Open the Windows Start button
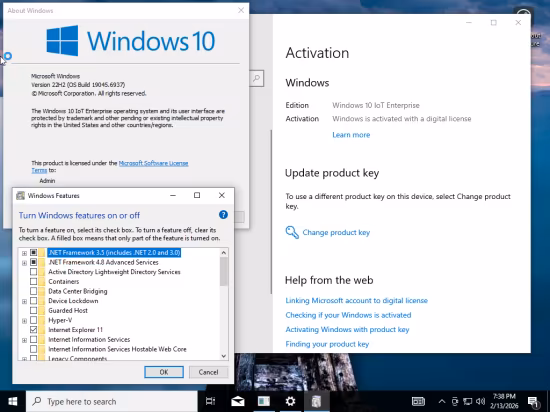 (13, 401)
